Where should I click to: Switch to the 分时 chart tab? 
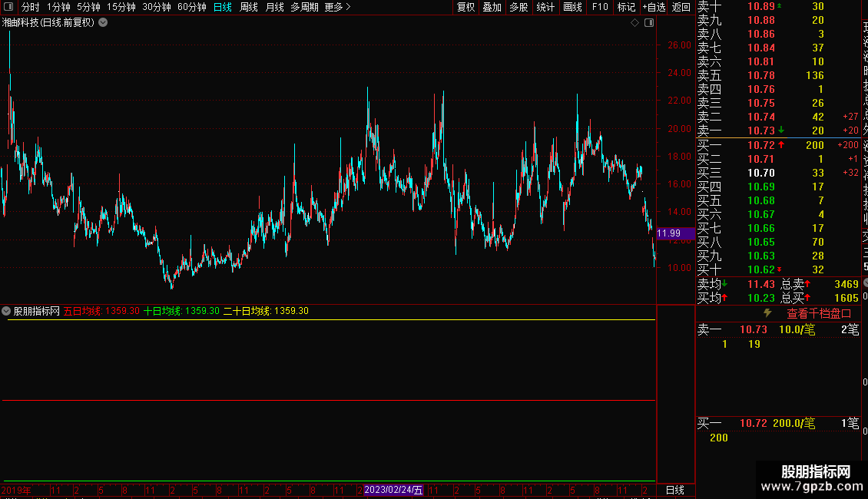(x=31, y=7)
